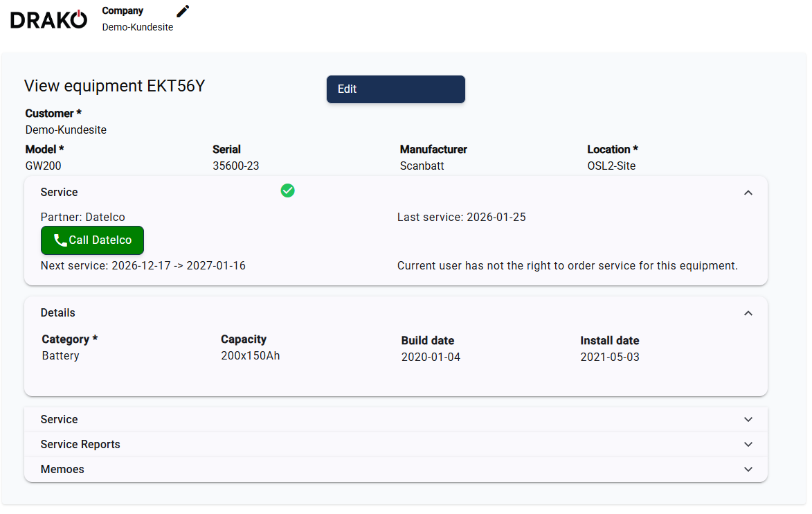Click category value Battery
This screenshot has width=812, height=514.
(61, 356)
